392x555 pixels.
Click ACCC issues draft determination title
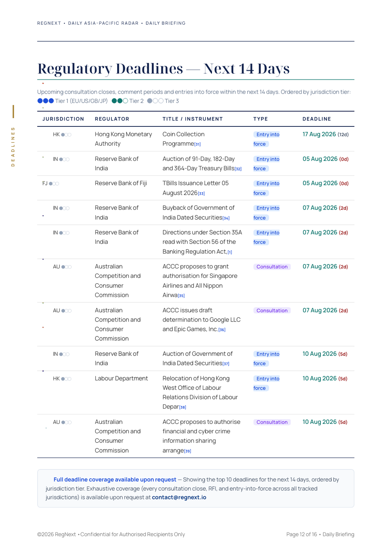[x=201, y=320]
